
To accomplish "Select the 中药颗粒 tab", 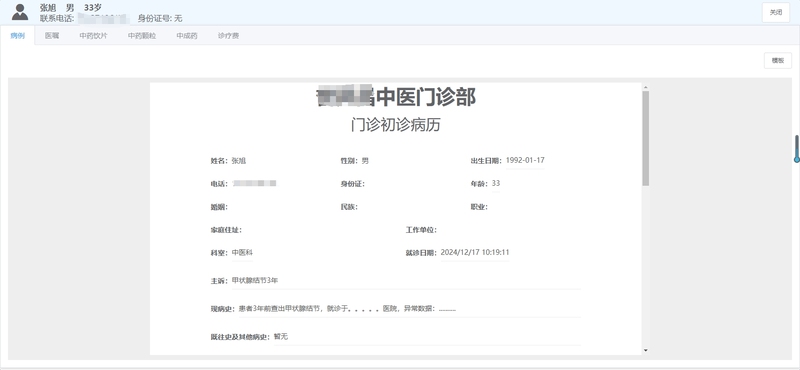I will click(x=142, y=36).
